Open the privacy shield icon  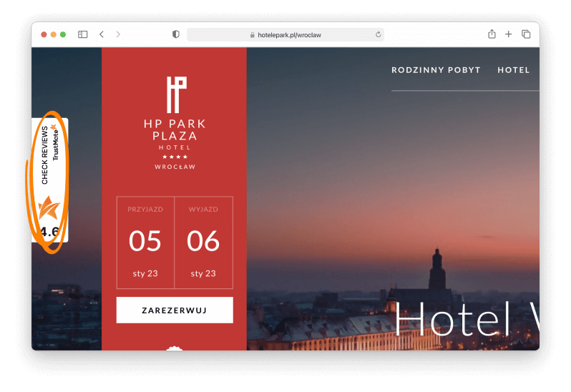[x=176, y=34]
